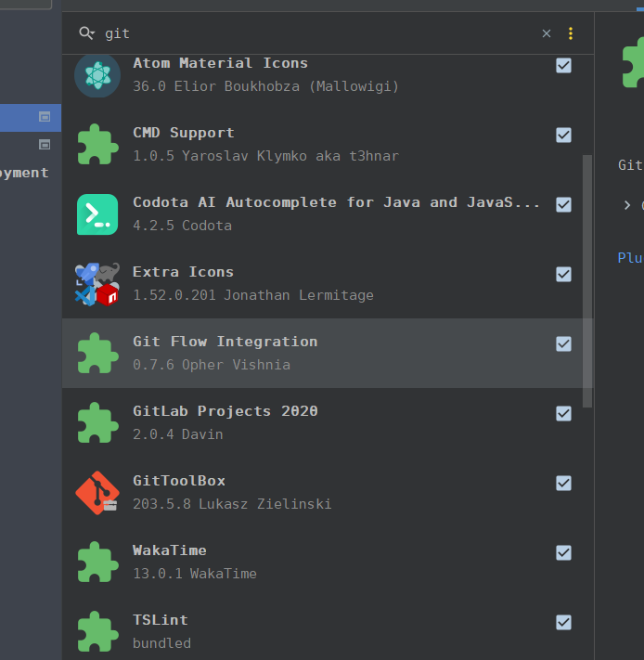Select the CMD Support plugin name
The image size is (644, 660).
pos(184,133)
